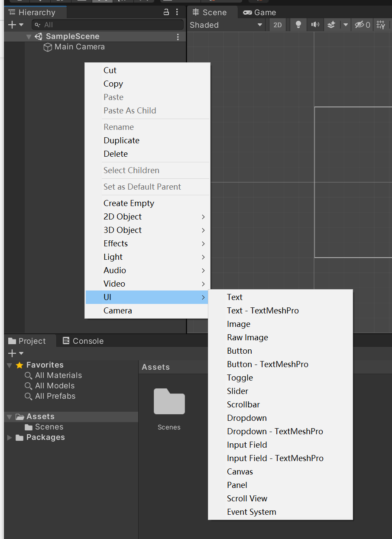This screenshot has height=539, width=392.
Task: Collapse the SampleScene hierarchy entry
Action: (29, 36)
